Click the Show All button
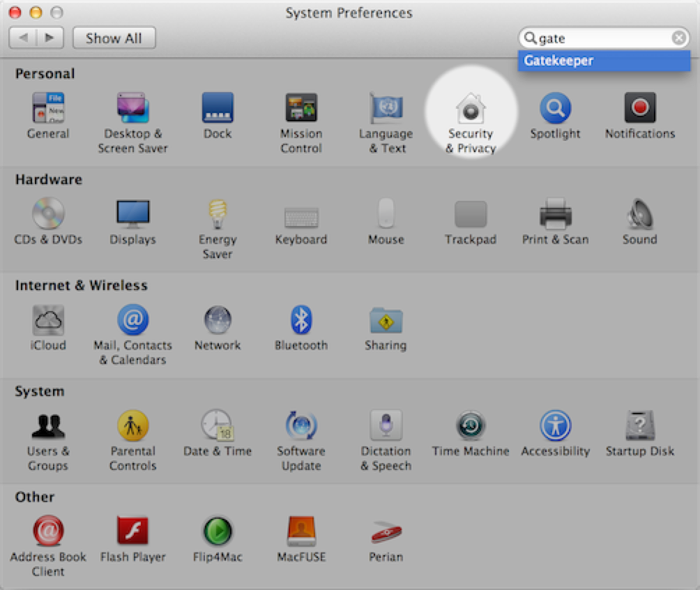 (x=114, y=38)
